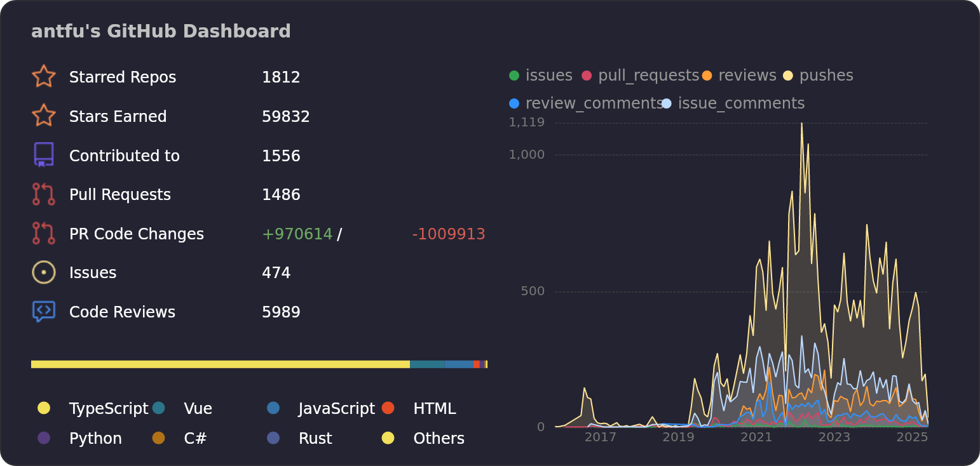Viewport: 980px width, 466px height.
Task: Click the deletions count -1009913
Action: click(449, 234)
